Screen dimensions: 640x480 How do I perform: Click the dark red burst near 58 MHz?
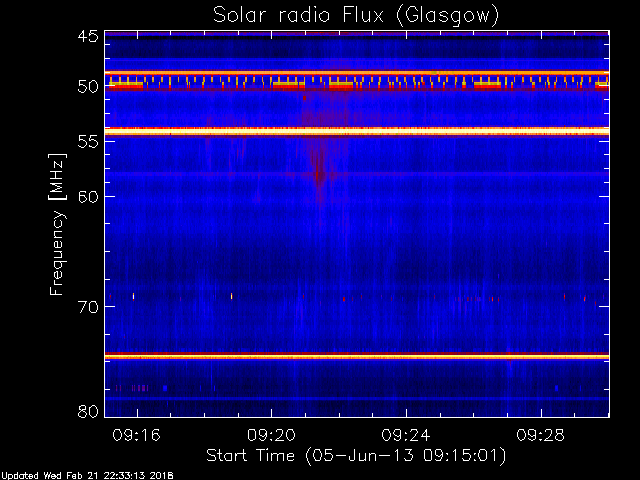[x=320, y=173]
